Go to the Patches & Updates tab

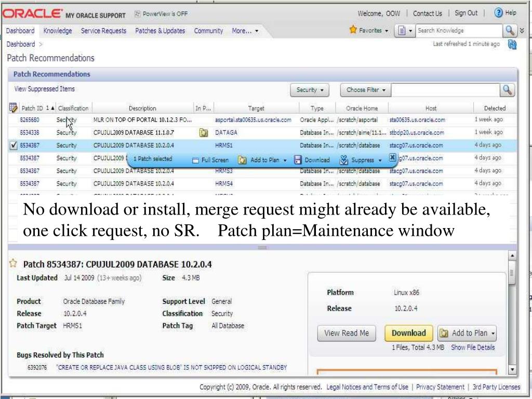coord(160,31)
